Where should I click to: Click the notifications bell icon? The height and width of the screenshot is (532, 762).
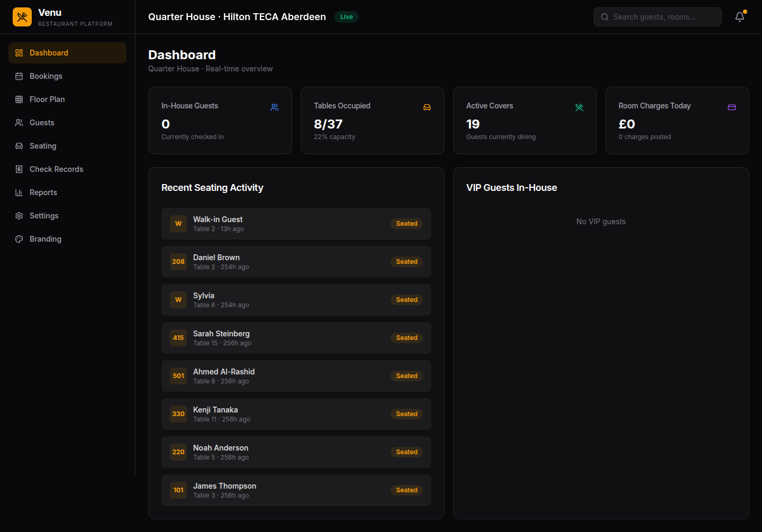coord(740,17)
